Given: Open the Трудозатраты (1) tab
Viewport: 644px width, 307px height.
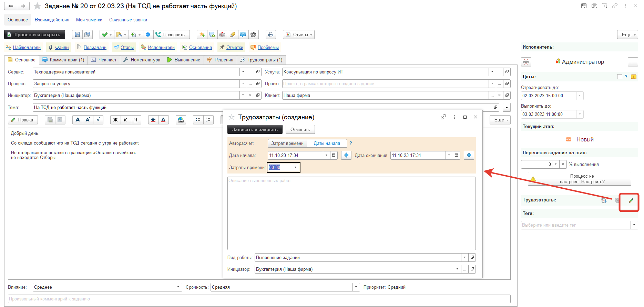Looking at the screenshot, I should [x=262, y=60].
